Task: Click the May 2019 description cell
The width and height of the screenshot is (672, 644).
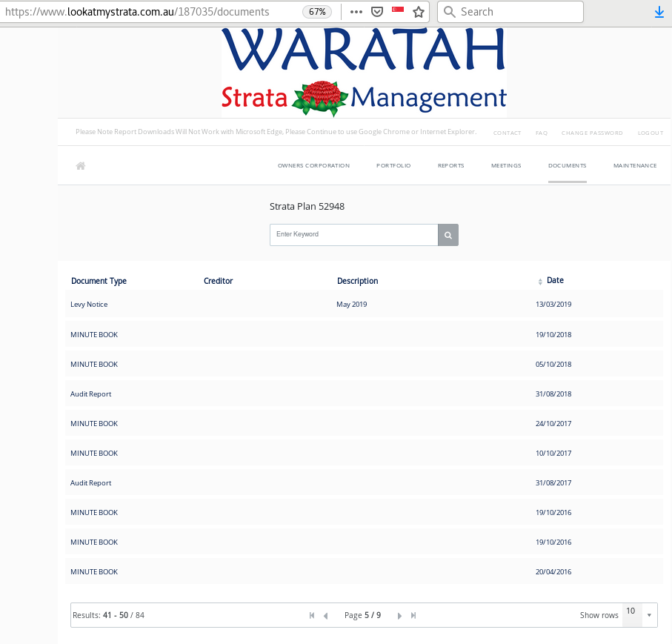Action: [351, 305]
